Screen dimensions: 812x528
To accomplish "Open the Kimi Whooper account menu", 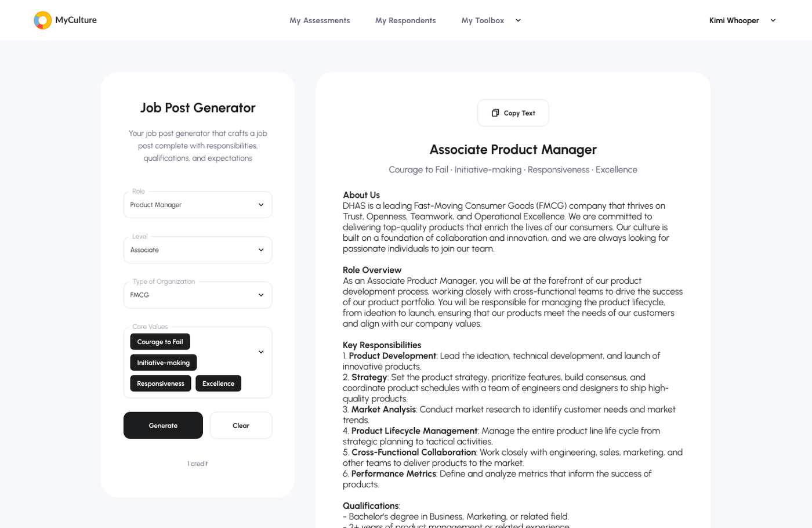I will tap(741, 20).
